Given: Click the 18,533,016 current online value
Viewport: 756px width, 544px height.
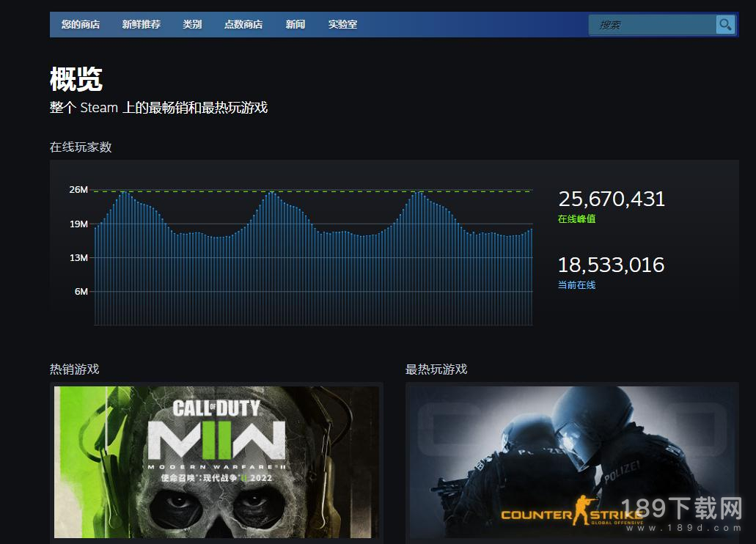Looking at the screenshot, I should [x=612, y=265].
